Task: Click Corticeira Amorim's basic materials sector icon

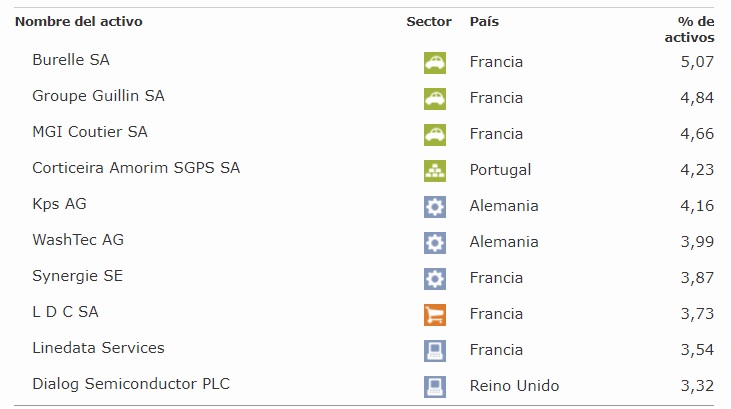Action: (434, 170)
